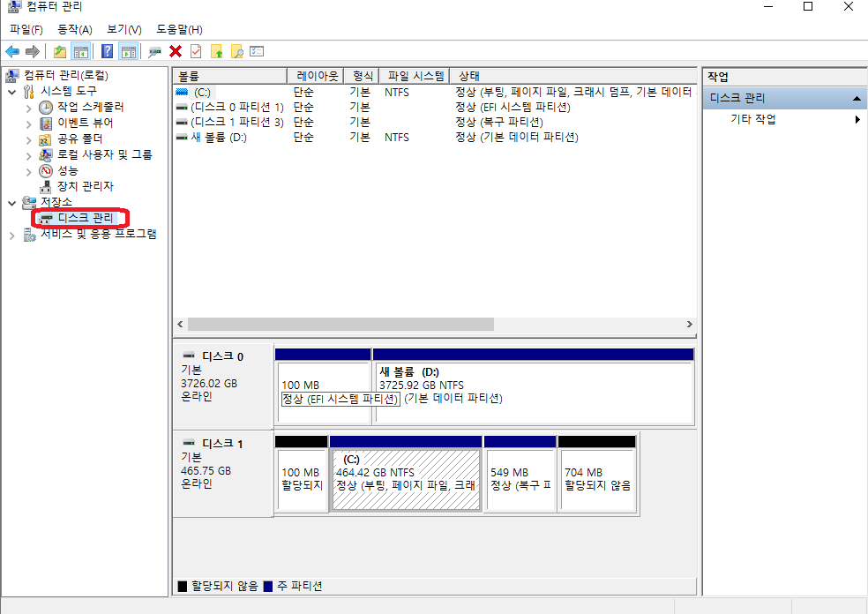Viewport: 868px width, 614px height.
Task: Expand the 로컬 사용자 및 그룹 node
Action: coord(29,156)
